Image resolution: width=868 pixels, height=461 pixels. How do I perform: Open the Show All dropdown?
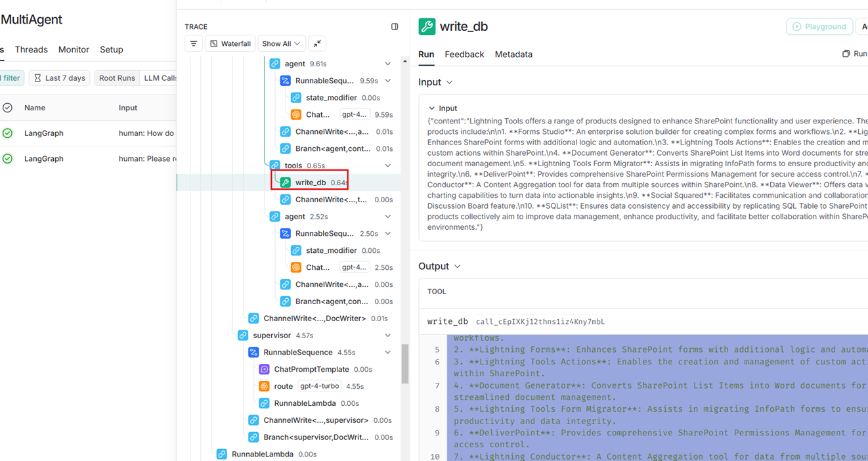(x=281, y=44)
